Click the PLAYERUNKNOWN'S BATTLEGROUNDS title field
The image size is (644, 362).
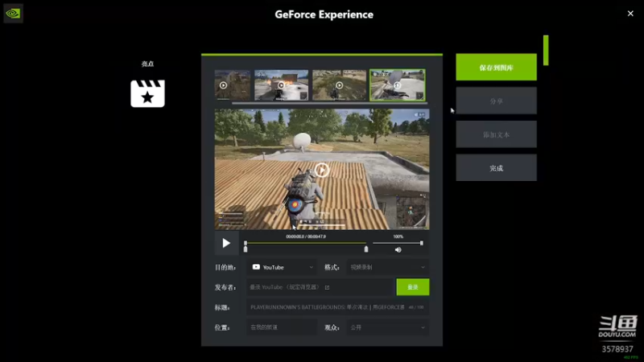pyautogui.click(x=337, y=307)
